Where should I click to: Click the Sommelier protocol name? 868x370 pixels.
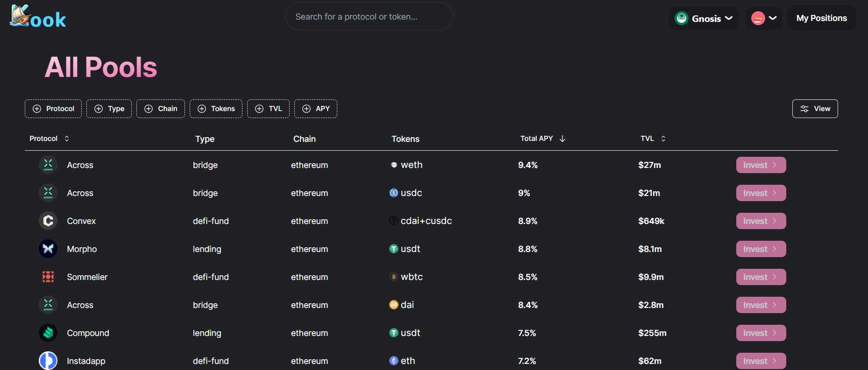tap(87, 277)
